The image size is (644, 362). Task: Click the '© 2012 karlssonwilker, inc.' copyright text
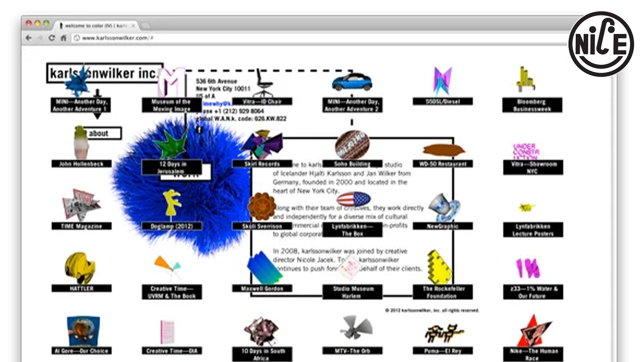point(432,311)
